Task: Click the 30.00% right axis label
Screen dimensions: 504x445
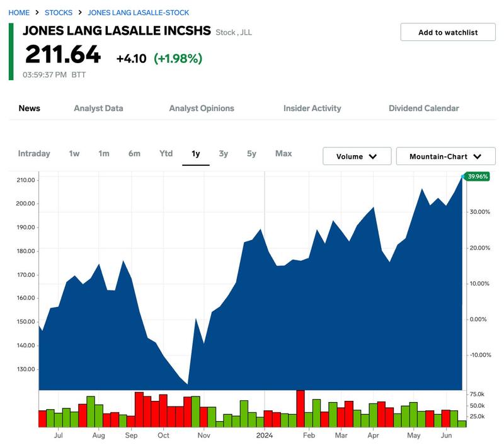Action: coord(480,212)
